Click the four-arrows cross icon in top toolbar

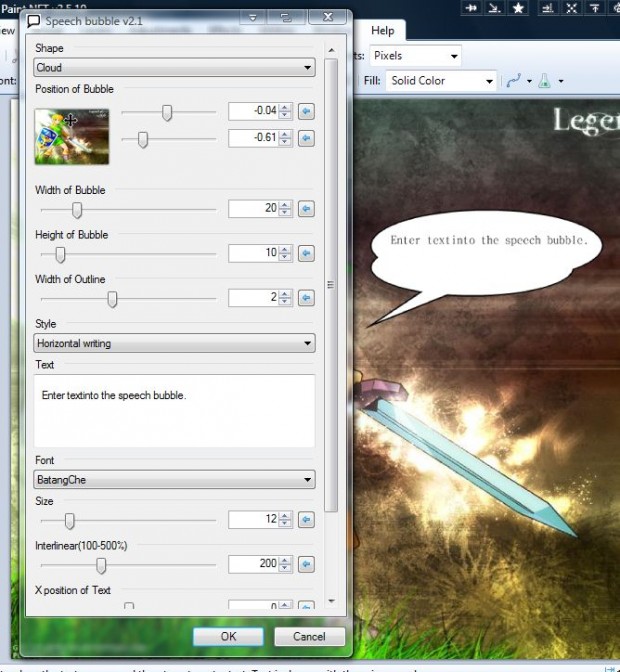click(x=571, y=8)
